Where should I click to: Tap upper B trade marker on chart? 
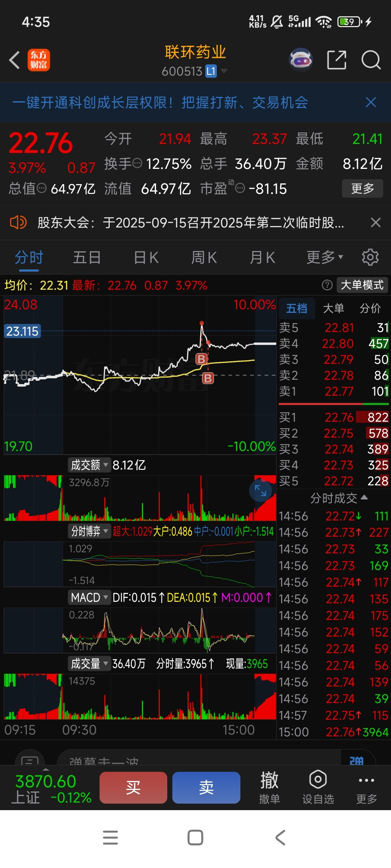(x=201, y=359)
